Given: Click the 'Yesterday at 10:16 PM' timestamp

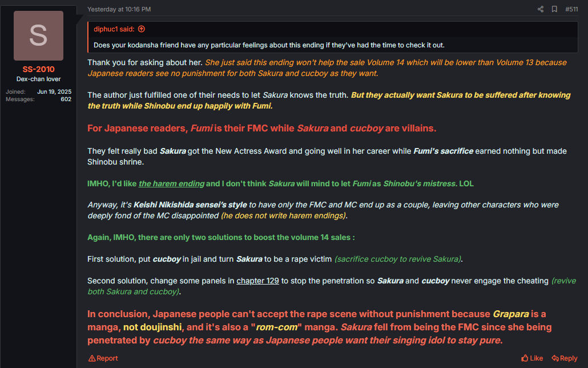Looking at the screenshot, I should coord(119,9).
